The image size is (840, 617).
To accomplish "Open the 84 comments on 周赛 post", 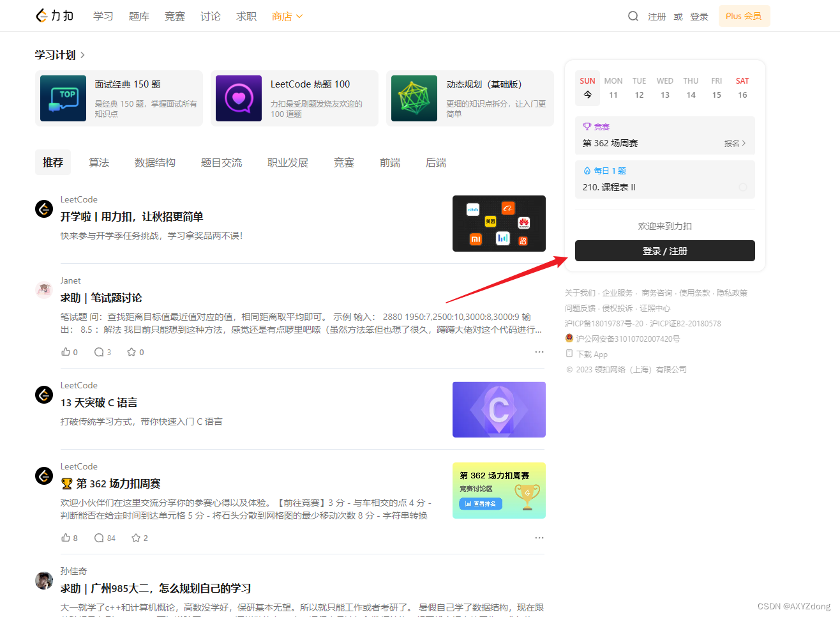I will pos(105,538).
